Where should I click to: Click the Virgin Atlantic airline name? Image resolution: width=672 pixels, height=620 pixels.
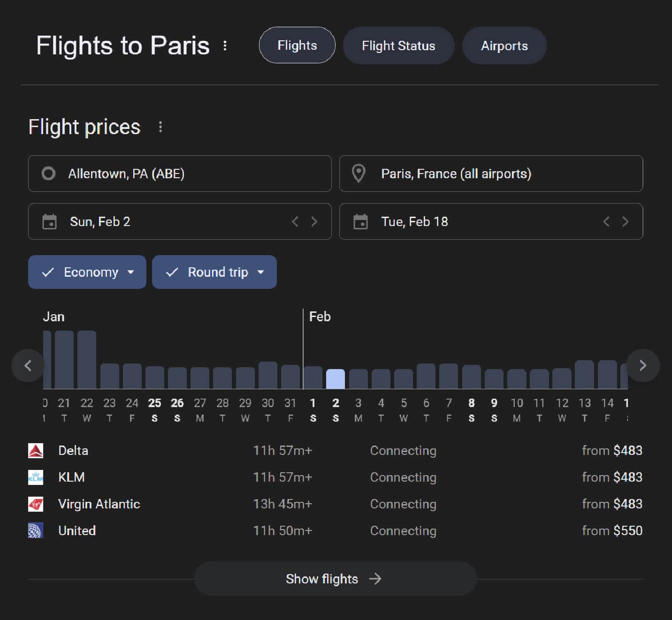pyautogui.click(x=99, y=504)
